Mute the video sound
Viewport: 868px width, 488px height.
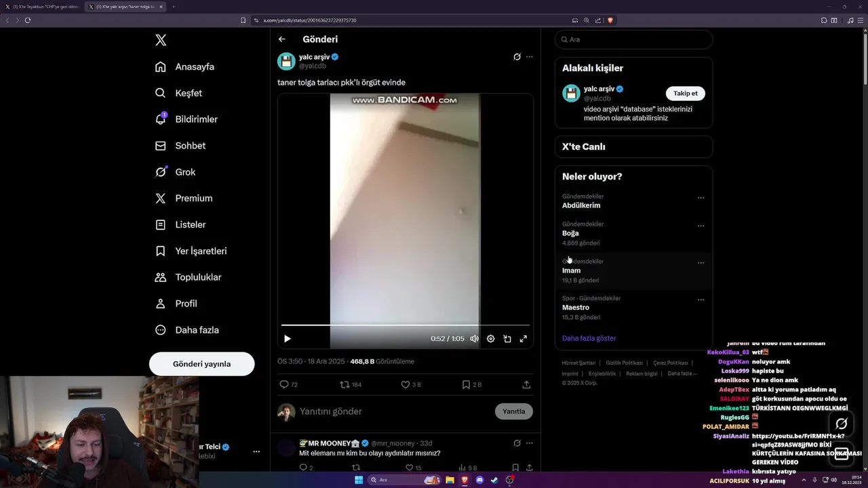[475, 339]
